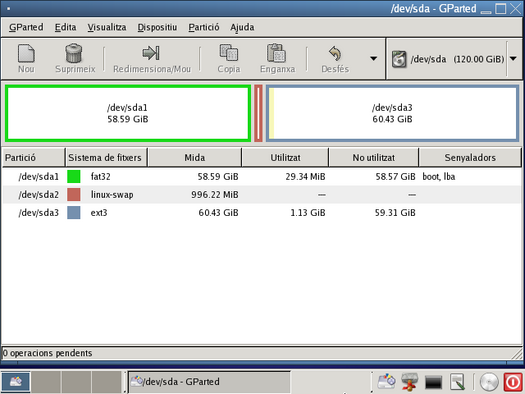Click the Sistema de fitxers column header

(x=106, y=157)
